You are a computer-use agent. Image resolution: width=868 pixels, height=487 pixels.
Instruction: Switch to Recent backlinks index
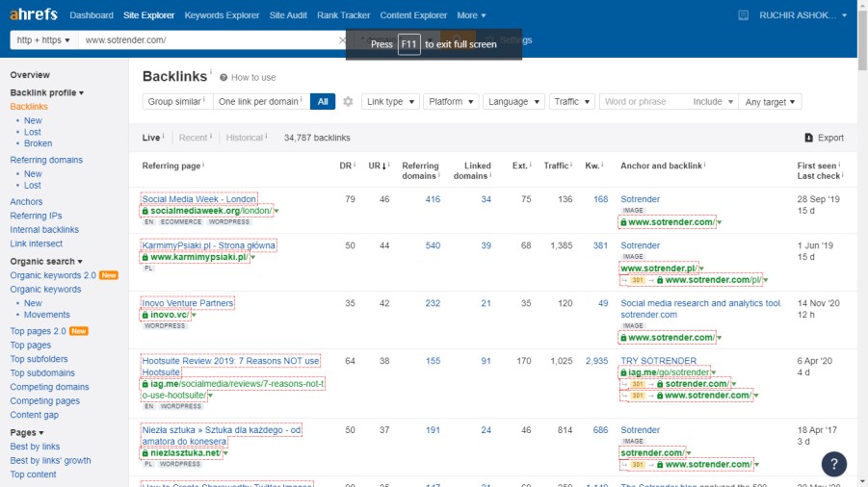pyautogui.click(x=196, y=138)
